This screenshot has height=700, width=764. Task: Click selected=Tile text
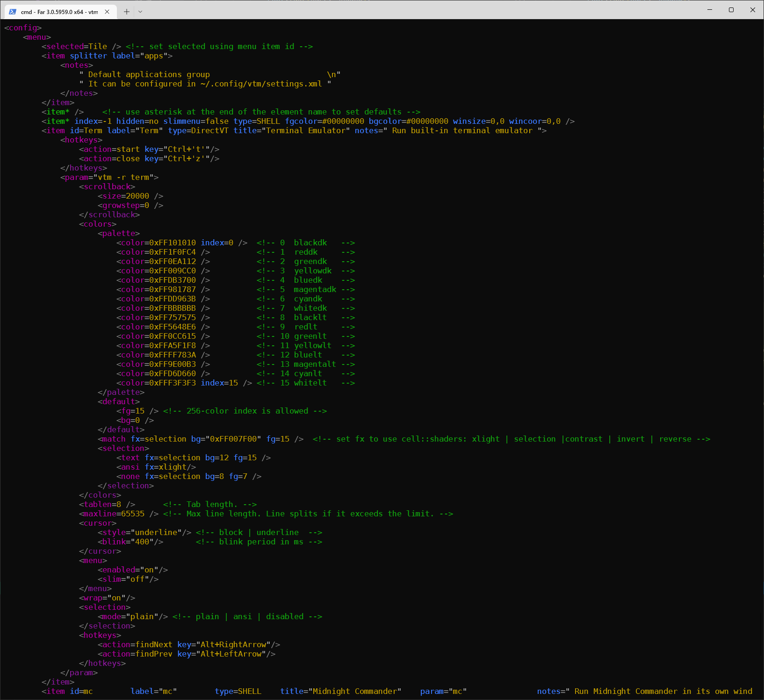pyautogui.click(x=77, y=47)
